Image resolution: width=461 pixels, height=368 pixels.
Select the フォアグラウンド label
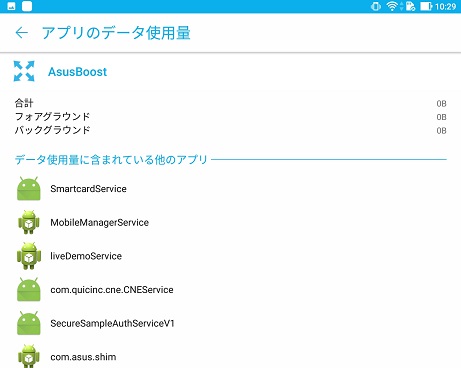pyautogui.click(x=52, y=116)
